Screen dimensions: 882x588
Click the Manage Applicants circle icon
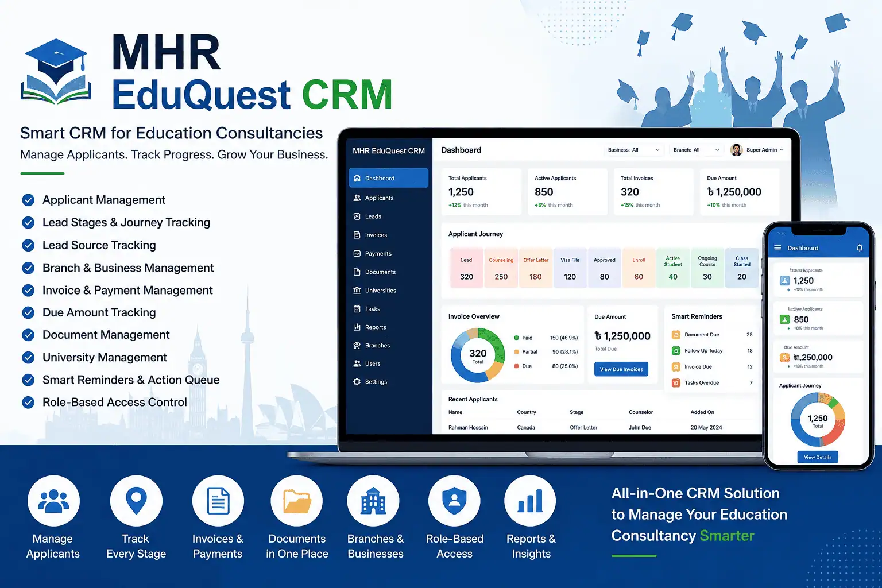[53, 501]
